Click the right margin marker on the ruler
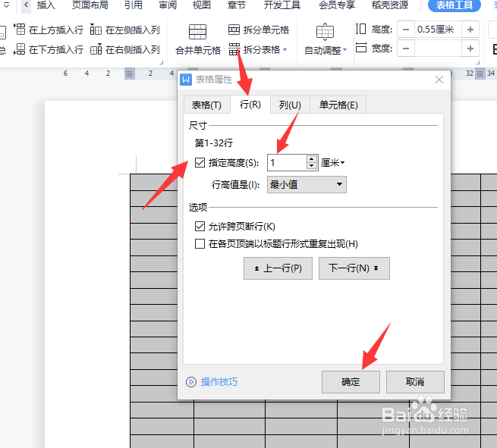The image size is (497, 448). click(480, 74)
